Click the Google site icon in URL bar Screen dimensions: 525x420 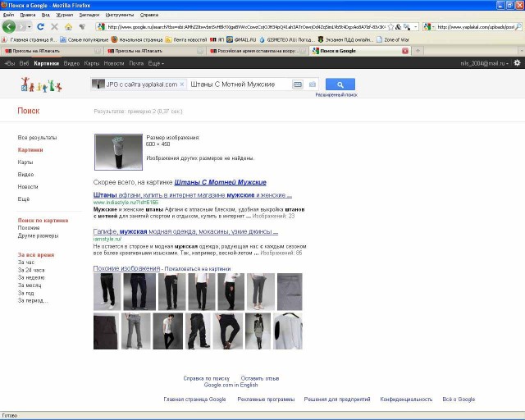[101, 27]
